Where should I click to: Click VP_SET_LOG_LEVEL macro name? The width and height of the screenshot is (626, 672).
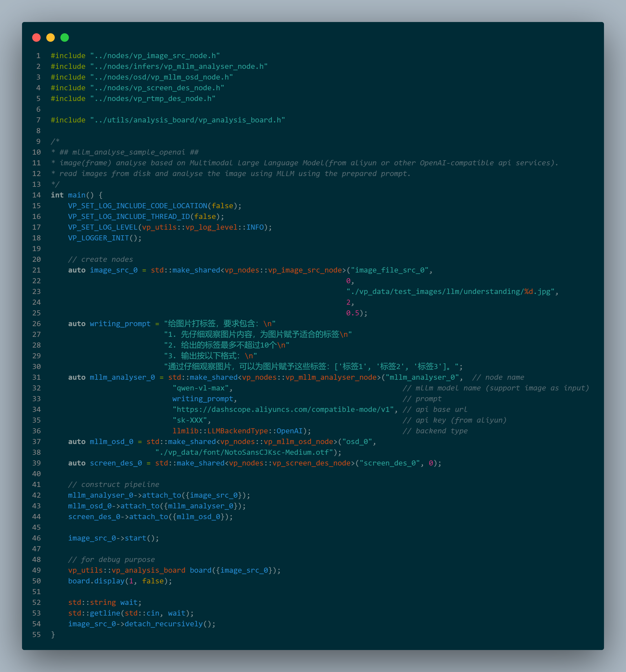[102, 227]
